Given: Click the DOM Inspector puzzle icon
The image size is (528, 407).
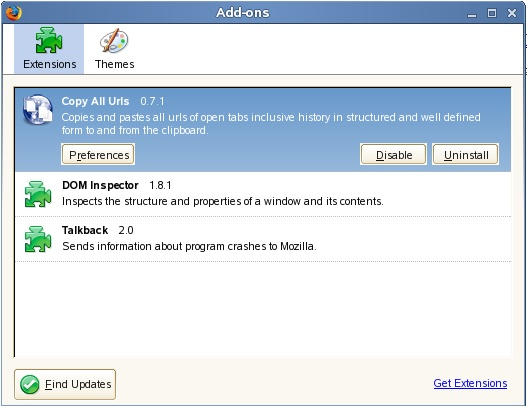Looking at the screenshot, I should [x=38, y=194].
